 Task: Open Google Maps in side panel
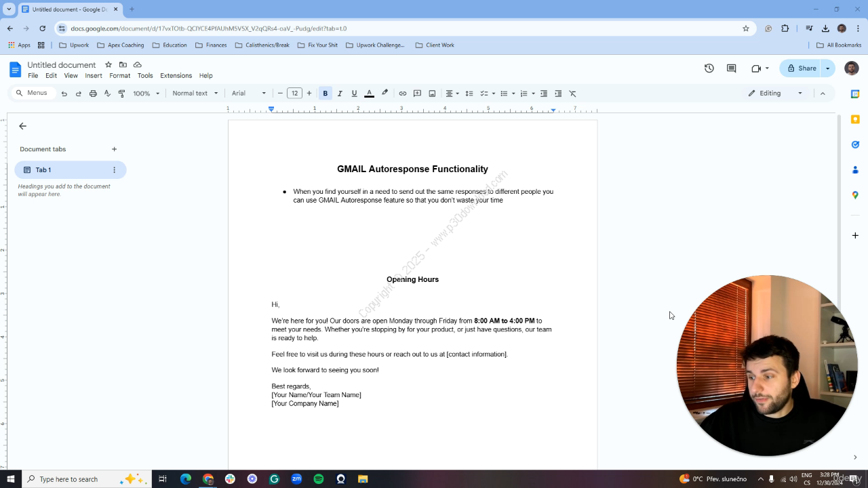[x=855, y=195]
